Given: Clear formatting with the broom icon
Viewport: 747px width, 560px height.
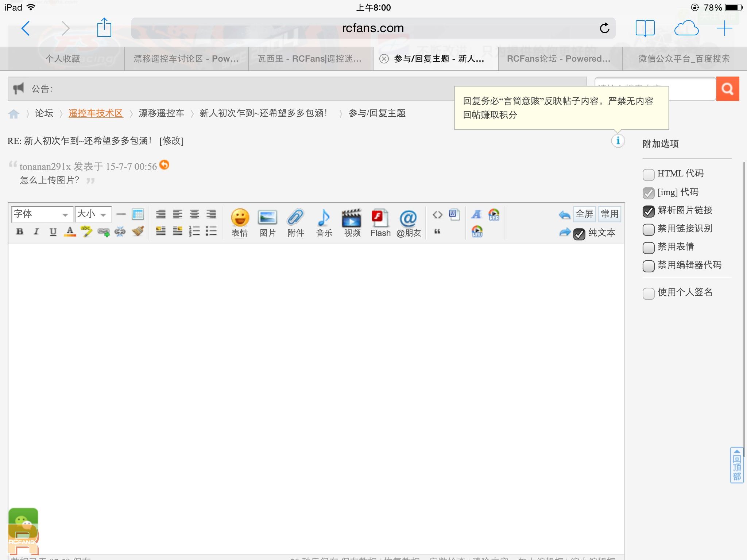Looking at the screenshot, I should [x=138, y=231].
